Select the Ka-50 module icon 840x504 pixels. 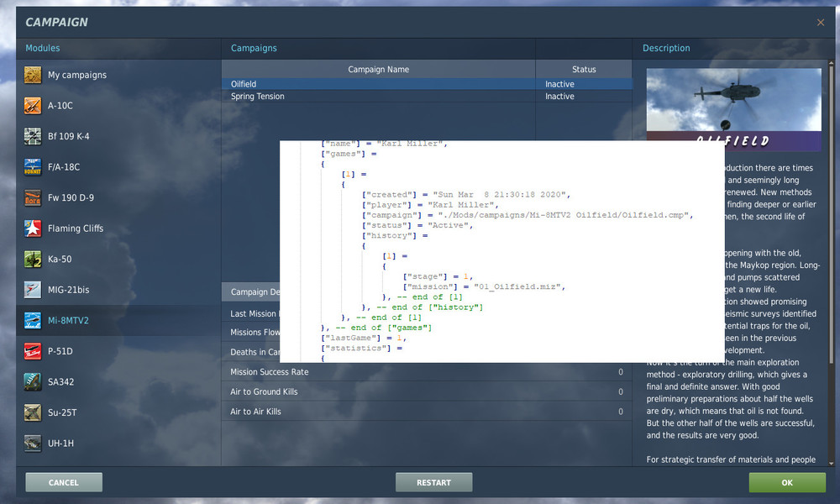33,260
